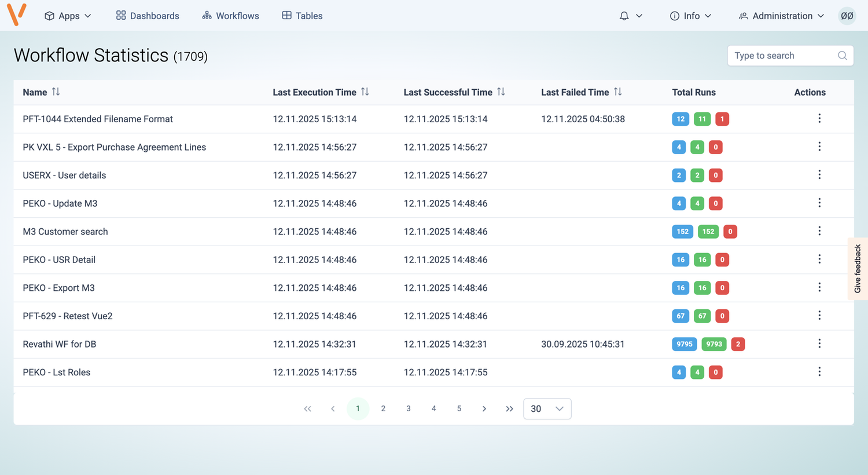Open notifications bell dropdown
This screenshot has width=868, height=475.
tap(631, 16)
